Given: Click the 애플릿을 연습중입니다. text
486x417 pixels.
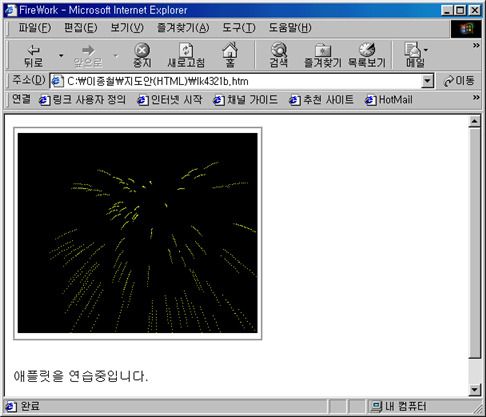Looking at the screenshot, I should coord(80,376).
